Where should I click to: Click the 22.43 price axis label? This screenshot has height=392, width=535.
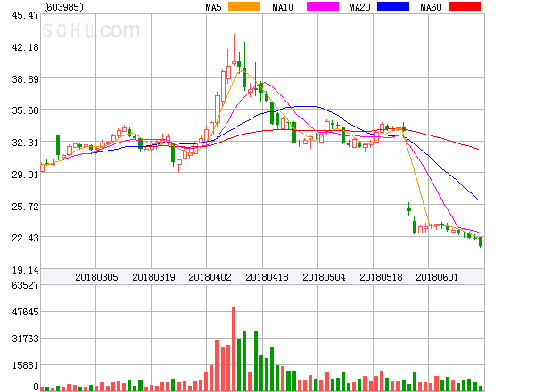[25, 238]
